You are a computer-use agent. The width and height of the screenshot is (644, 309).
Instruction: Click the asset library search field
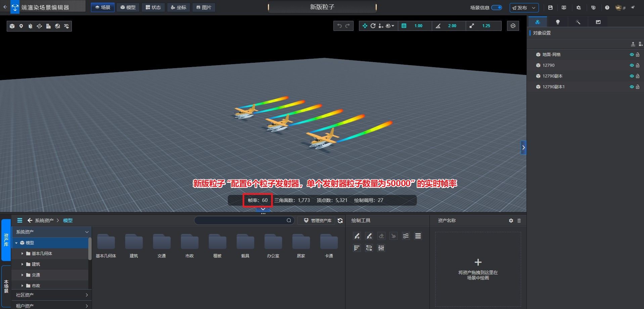coord(244,220)
